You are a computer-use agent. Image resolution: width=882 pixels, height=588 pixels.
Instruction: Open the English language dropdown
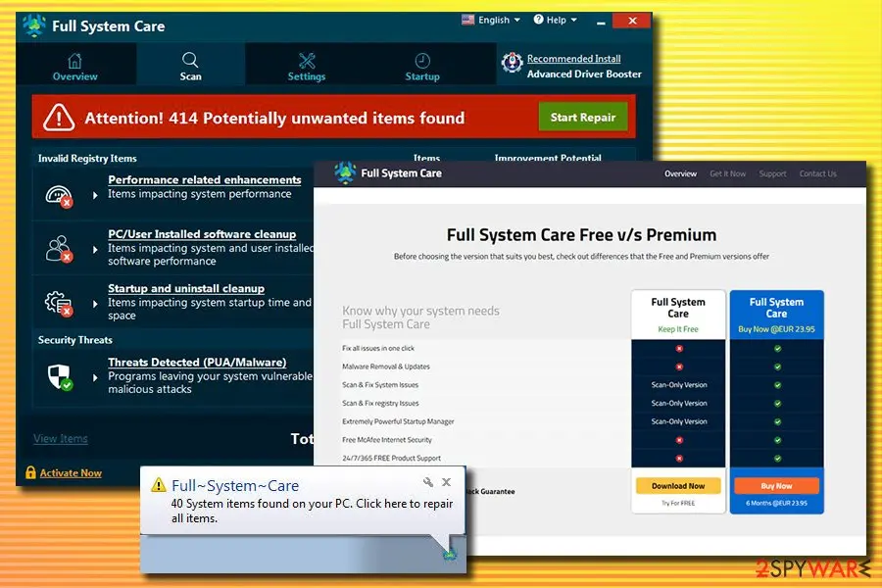(x=491, y=20)
